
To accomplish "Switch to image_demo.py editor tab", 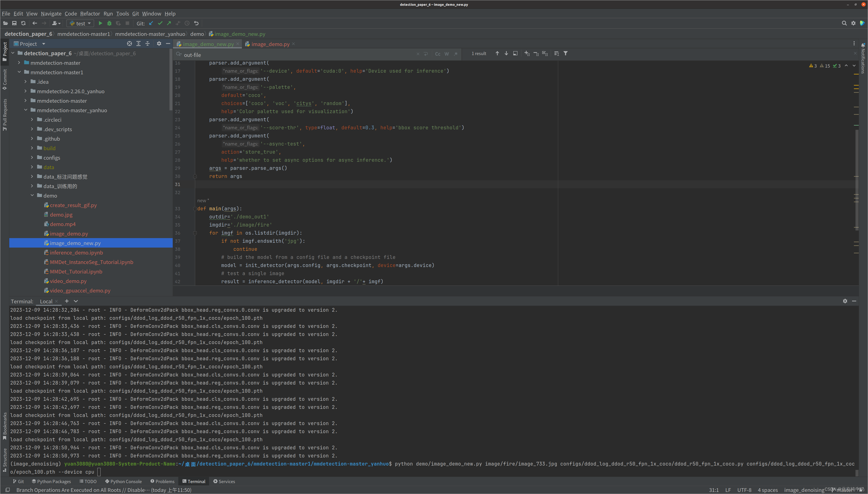I will 270,44.
